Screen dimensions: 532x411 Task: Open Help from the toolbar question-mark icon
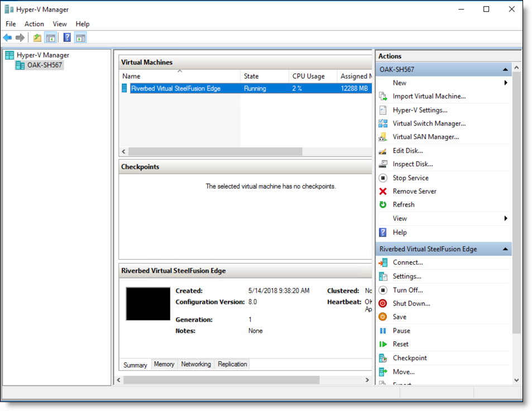[x=67, y=37]
